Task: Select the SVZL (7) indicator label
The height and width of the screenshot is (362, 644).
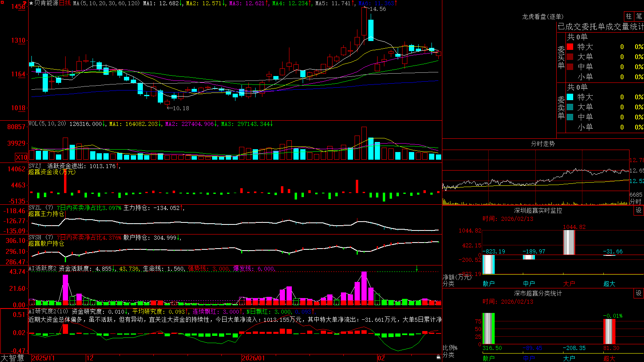Action: click(41, 208)
